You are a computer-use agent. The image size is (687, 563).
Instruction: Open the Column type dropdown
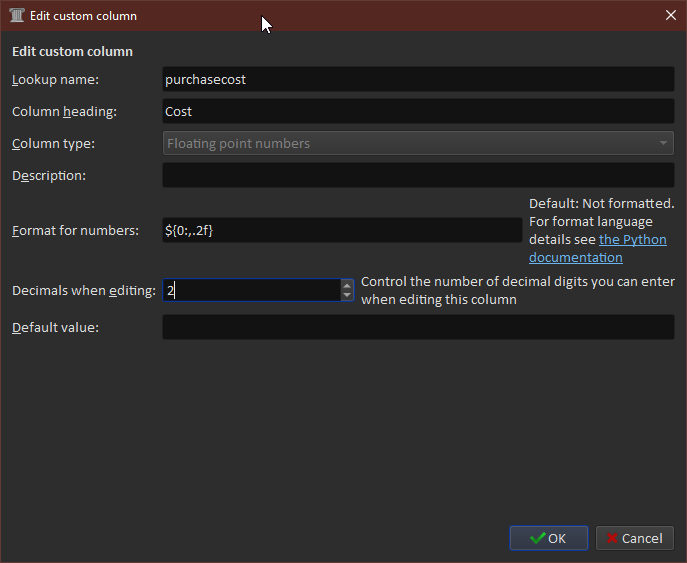(x=418, y=143)
